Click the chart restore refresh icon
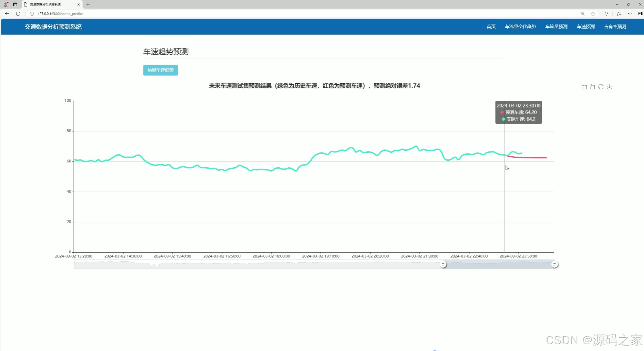644x351 pixels. tap(601, 87)
